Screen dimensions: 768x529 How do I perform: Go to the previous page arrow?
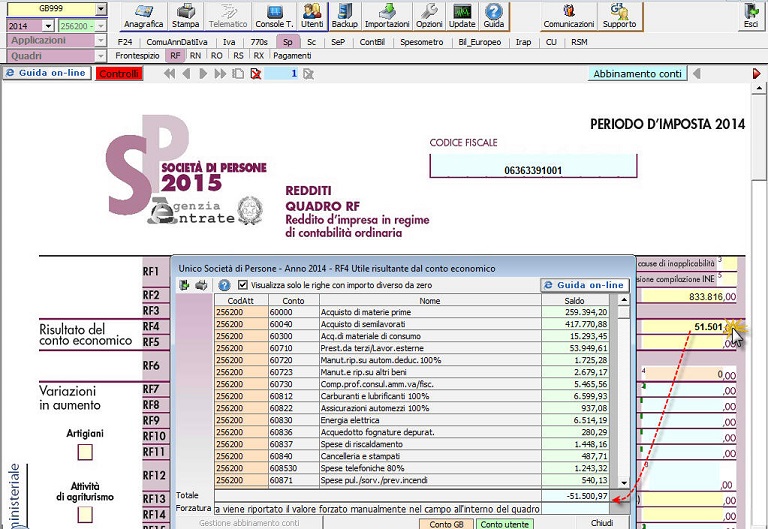(x=186, y=74)
